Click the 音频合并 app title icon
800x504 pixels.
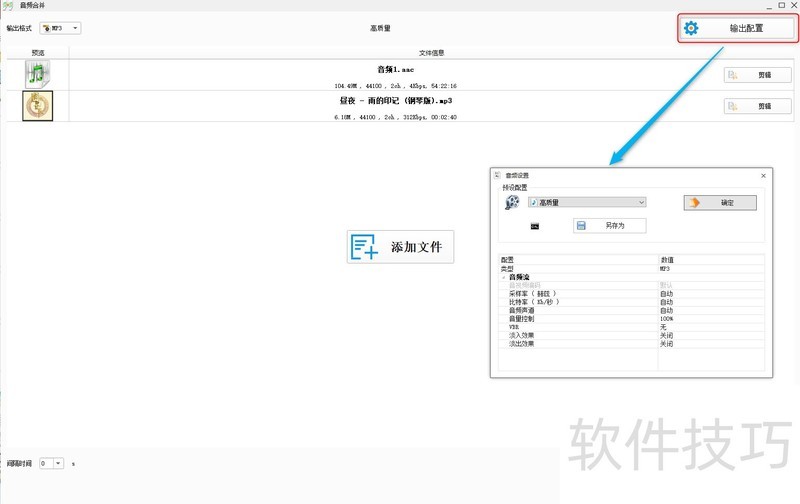pyautogui.click(x=8, y=6)
